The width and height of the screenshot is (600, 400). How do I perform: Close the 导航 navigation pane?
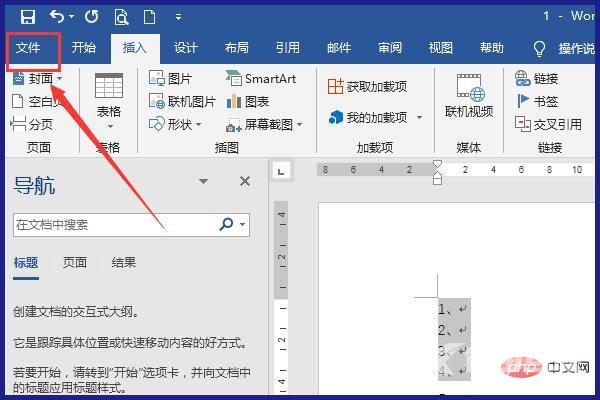point(245,181)
